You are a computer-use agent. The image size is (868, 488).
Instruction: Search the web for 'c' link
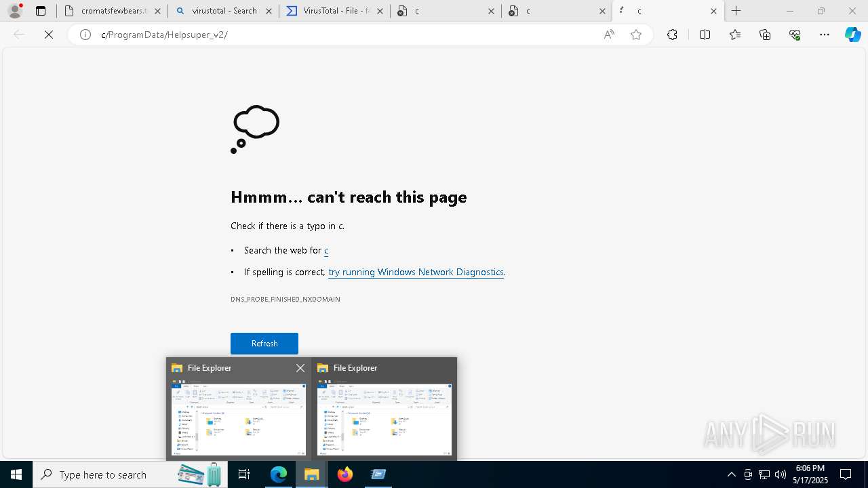[x=326, y=250]
